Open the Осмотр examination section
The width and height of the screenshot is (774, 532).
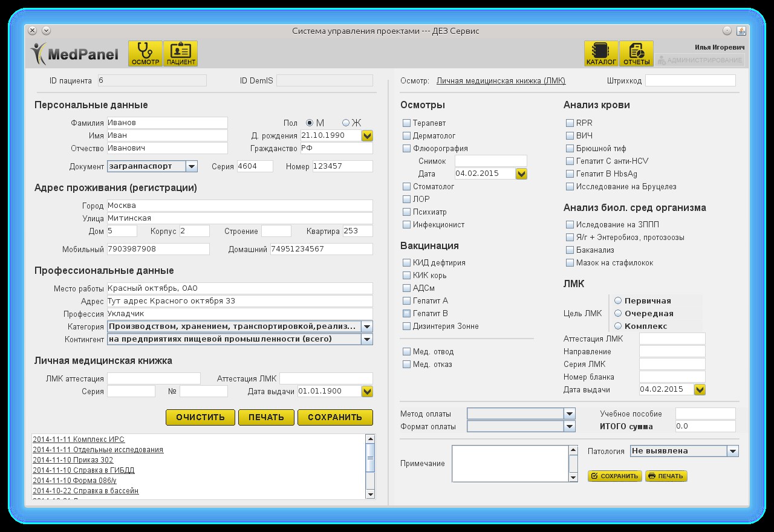pyautogui.click(x=145, y=53)
